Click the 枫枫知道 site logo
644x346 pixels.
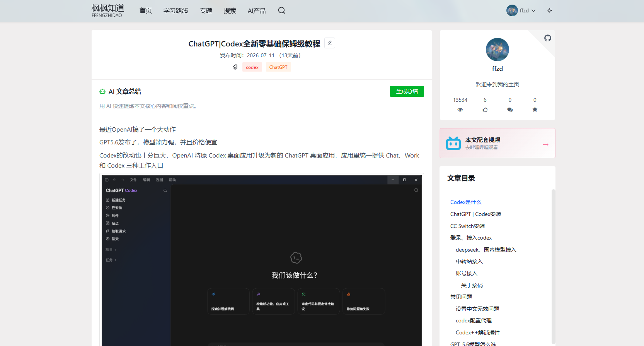coord(108,10)
